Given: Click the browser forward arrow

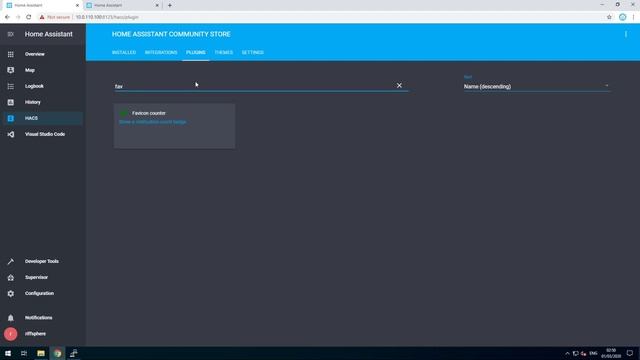Looking at the screenshot, I should pos(18,17).
